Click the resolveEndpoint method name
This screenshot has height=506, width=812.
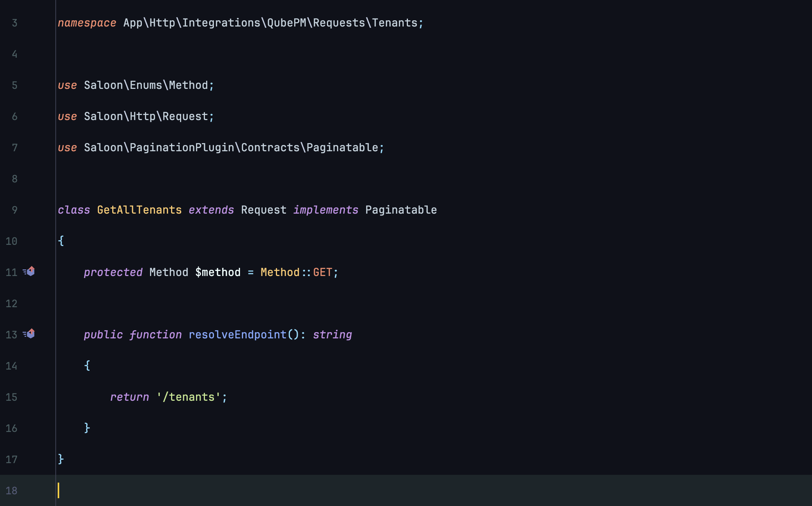(x=237, y=335)
